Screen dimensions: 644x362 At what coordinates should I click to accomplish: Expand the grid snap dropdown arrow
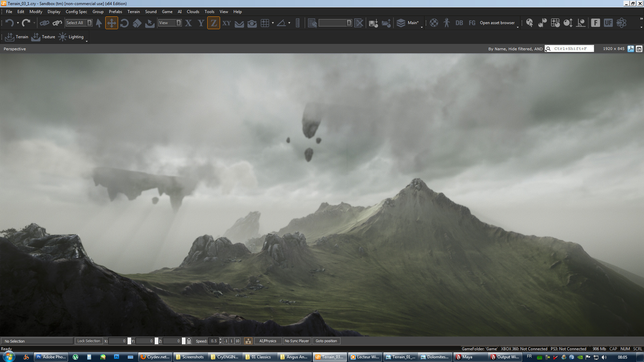[273, 23]
